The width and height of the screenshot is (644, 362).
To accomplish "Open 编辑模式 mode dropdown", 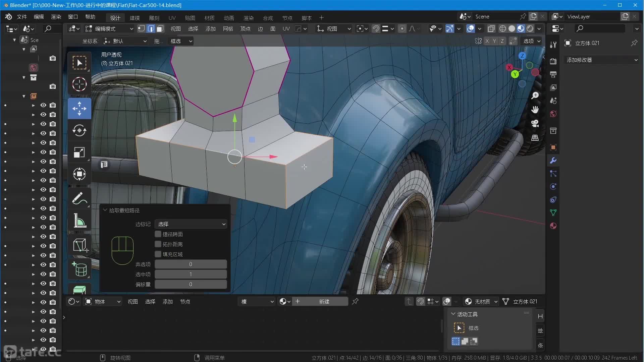I will (109, 29).
